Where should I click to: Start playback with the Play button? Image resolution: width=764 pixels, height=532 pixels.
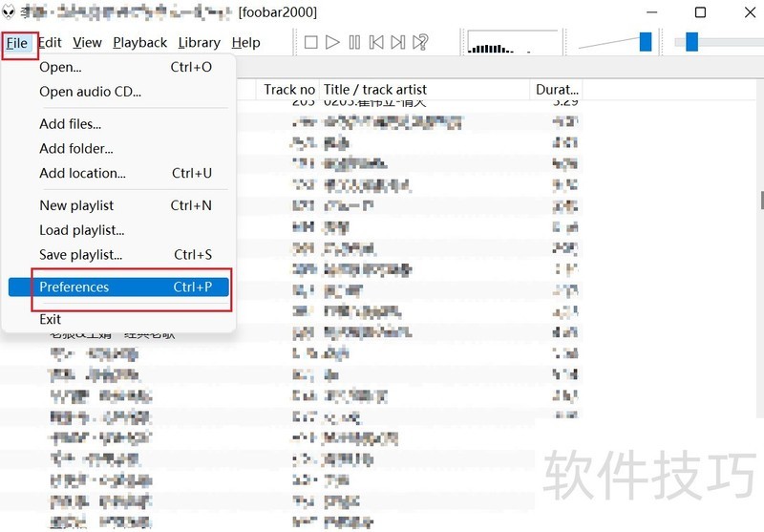click(332, 42)
